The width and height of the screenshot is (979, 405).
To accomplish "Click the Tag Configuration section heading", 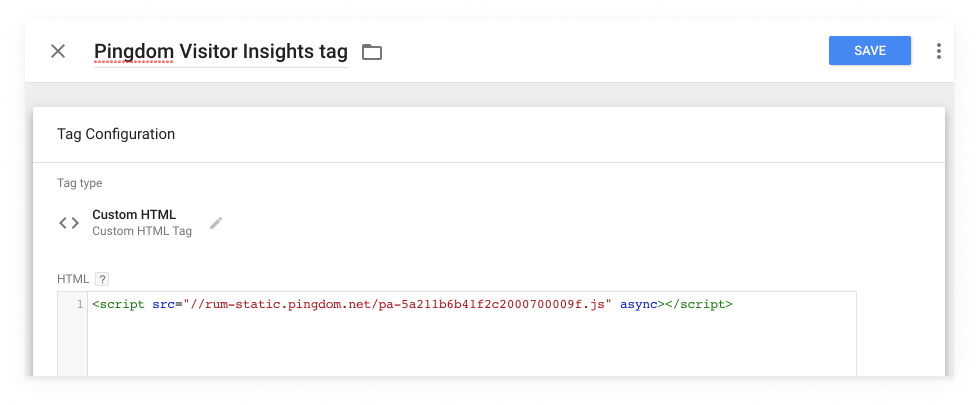I will (116, 134).
